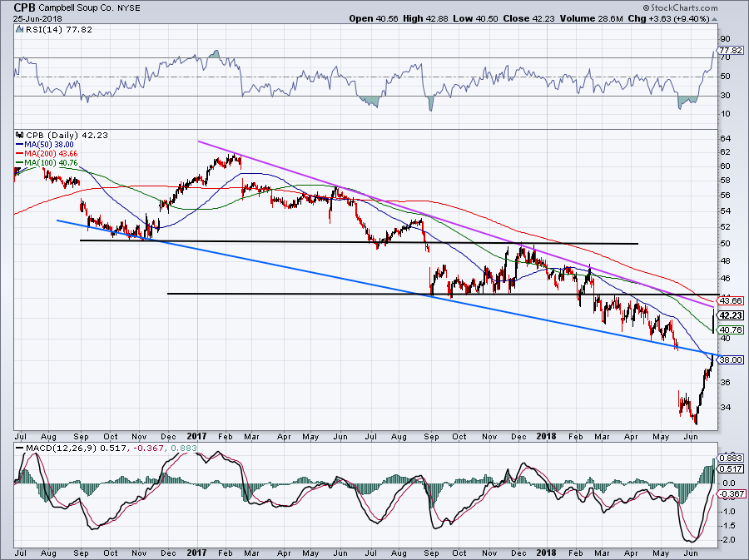
Task: Click the 10 level on the RSI axis
Action: click(x=725, y=114)
